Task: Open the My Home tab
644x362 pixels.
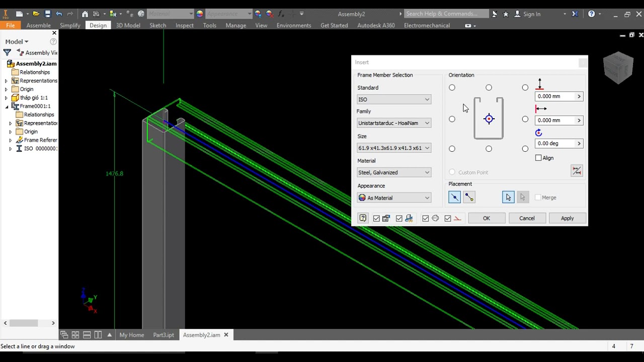Action: click(x=132, y=335)
